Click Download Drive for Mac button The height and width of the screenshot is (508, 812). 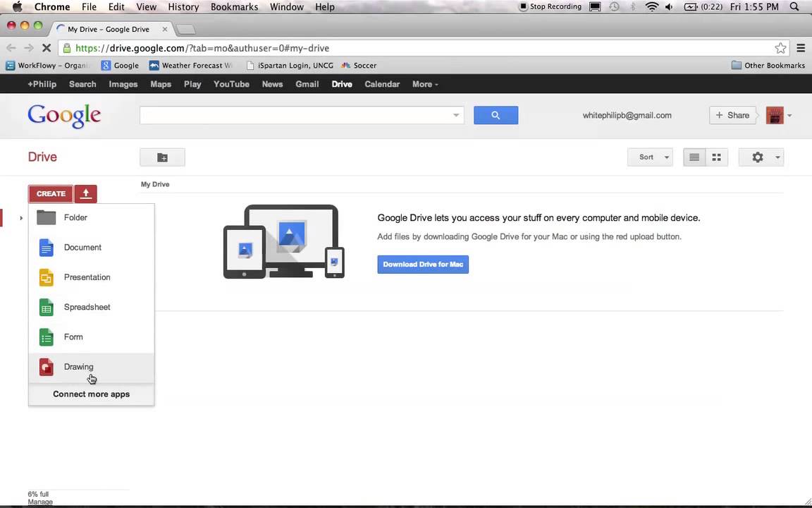click(423, 265)
